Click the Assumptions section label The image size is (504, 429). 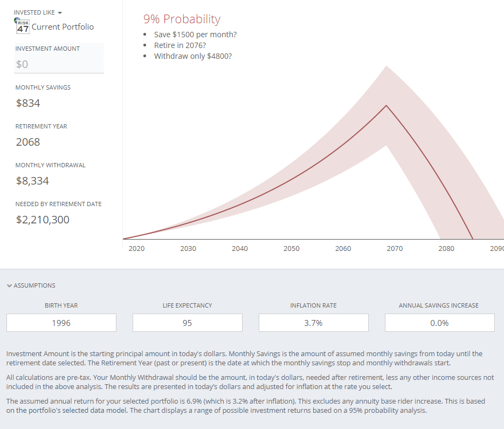pos(34,285)
